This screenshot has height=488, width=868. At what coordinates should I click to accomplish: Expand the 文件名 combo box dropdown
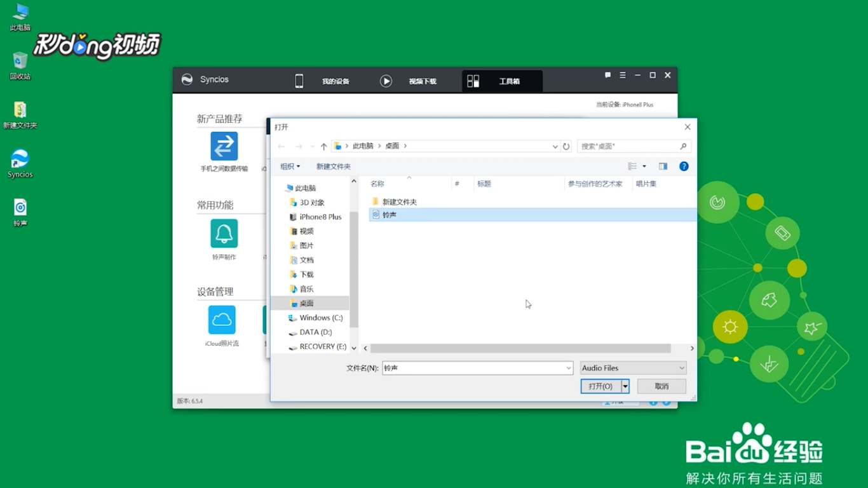pos(569,368)
